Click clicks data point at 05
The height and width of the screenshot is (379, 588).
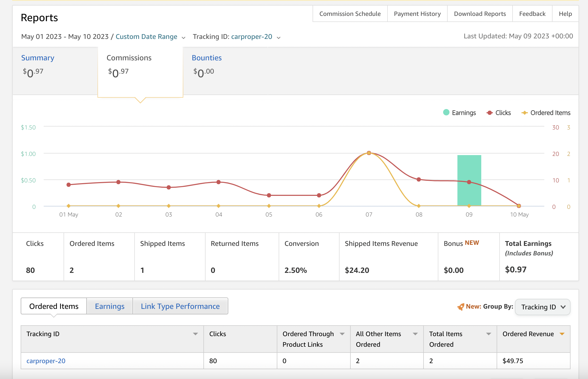coord(269,195)
